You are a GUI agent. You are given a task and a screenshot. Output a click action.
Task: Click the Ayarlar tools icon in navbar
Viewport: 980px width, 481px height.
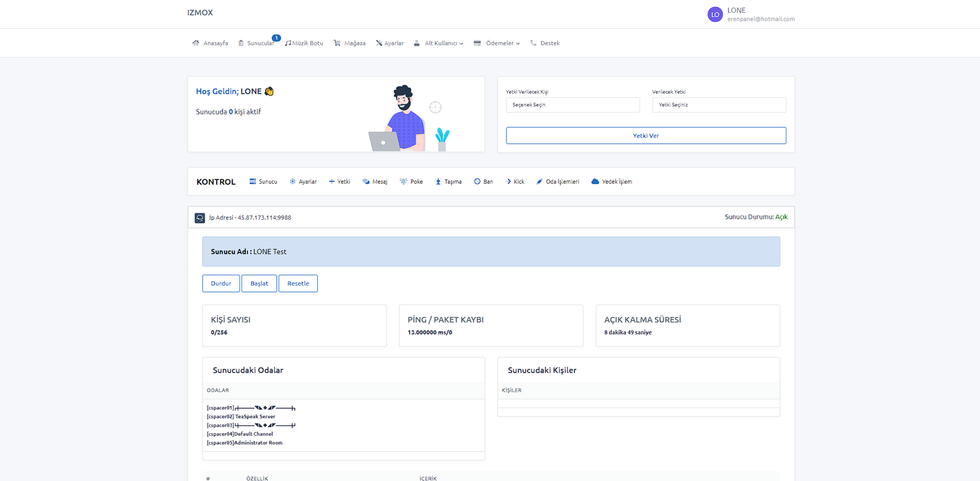[x=379, y=43]
